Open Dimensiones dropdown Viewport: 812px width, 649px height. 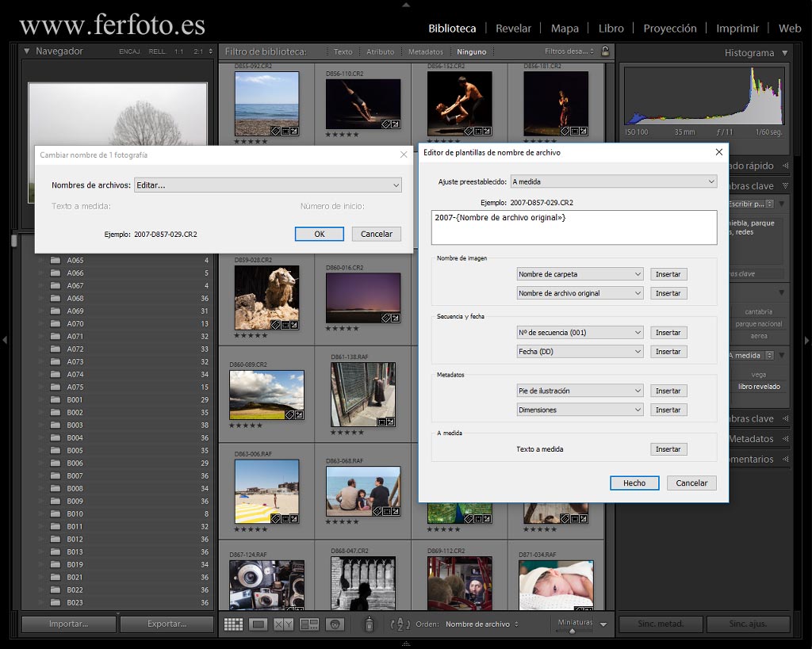580,410
